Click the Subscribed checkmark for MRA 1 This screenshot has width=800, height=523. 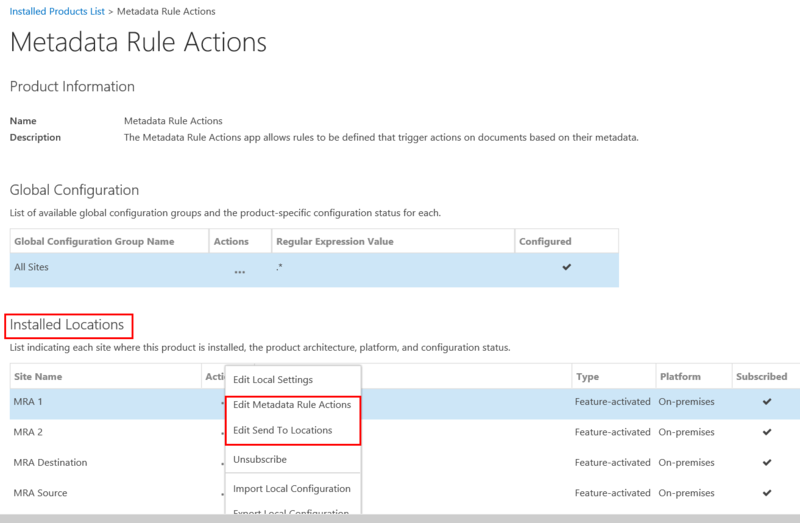[767, 402]
